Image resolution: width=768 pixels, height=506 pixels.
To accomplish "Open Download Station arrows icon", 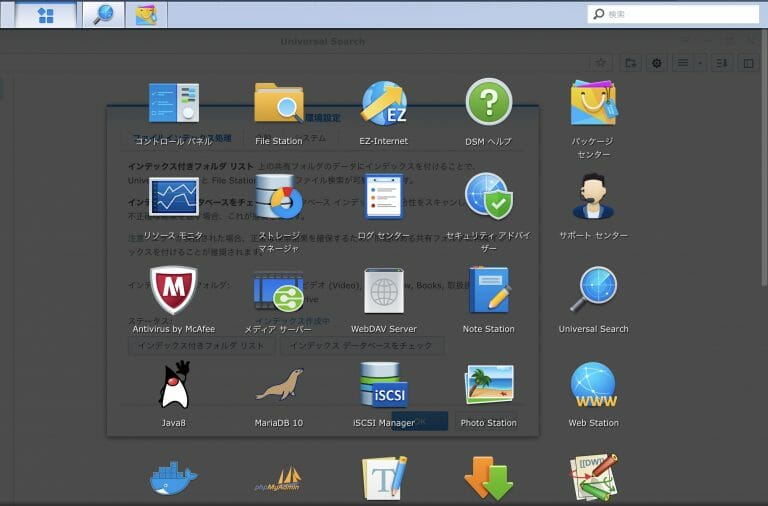I will (x=489, y=479).
